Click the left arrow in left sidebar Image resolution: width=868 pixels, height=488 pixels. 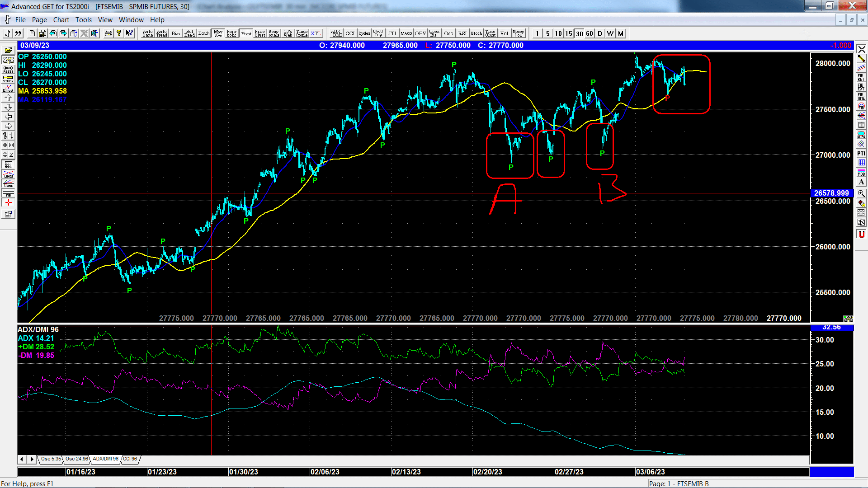pos(8,117)
